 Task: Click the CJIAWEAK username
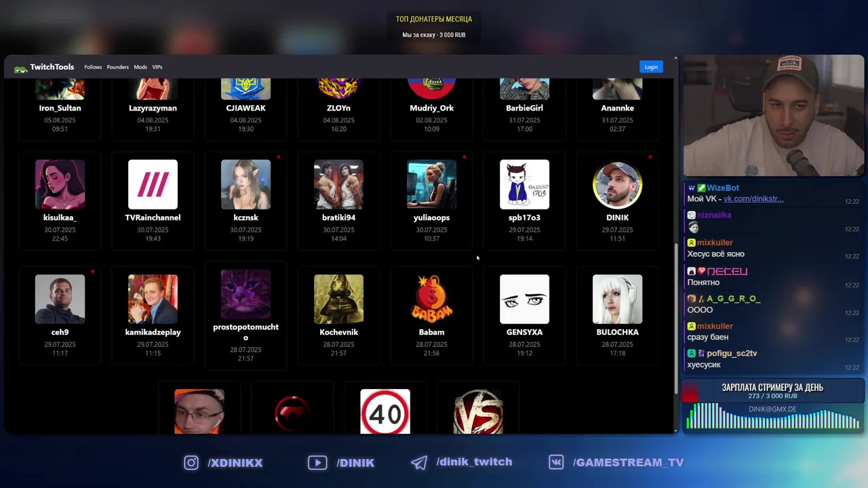(245, 108)
